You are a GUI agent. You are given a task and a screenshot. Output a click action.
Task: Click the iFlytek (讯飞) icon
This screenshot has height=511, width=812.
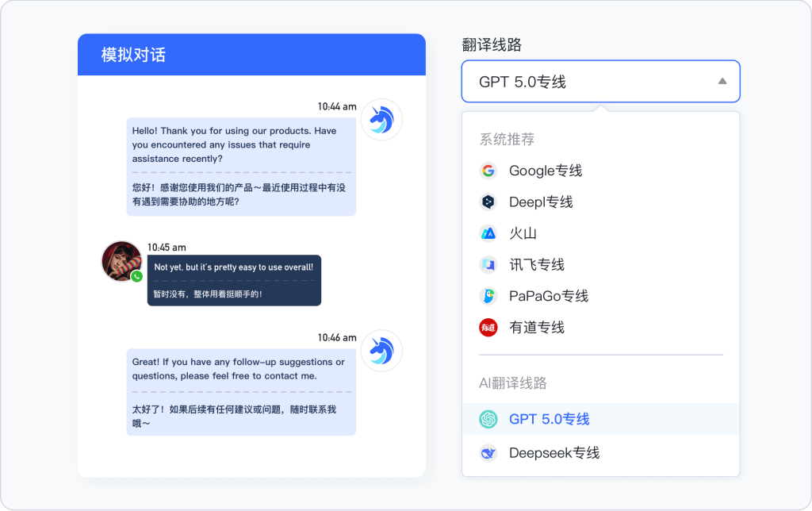click(488, 265)
